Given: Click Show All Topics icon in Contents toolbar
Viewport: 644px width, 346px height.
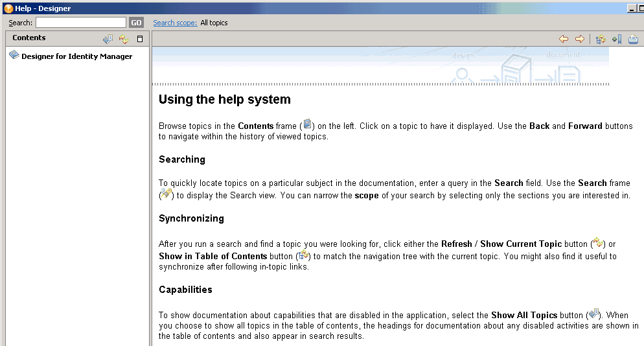Looking at the screenshot, I should pyautogui.click(x=108, y=39).
